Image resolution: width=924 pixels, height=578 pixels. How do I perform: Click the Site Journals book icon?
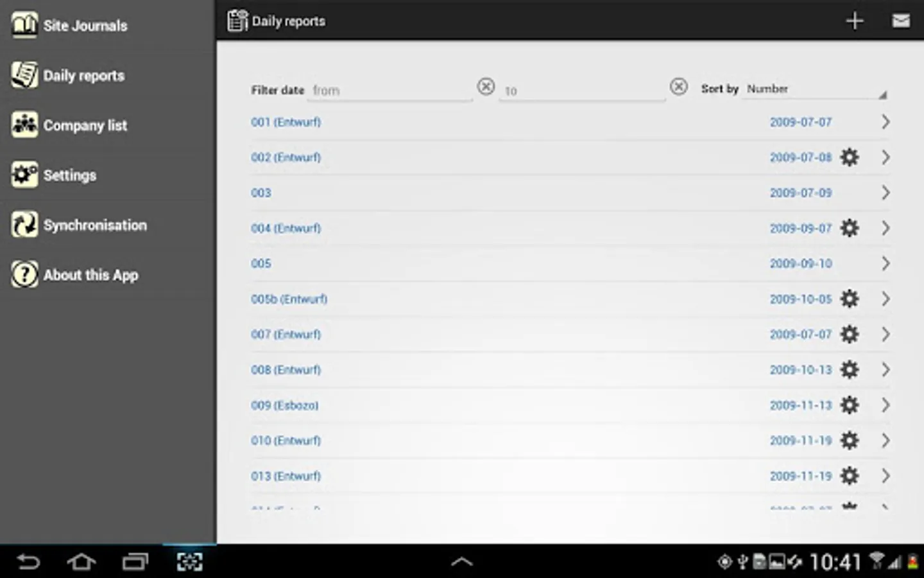[24, 25]
